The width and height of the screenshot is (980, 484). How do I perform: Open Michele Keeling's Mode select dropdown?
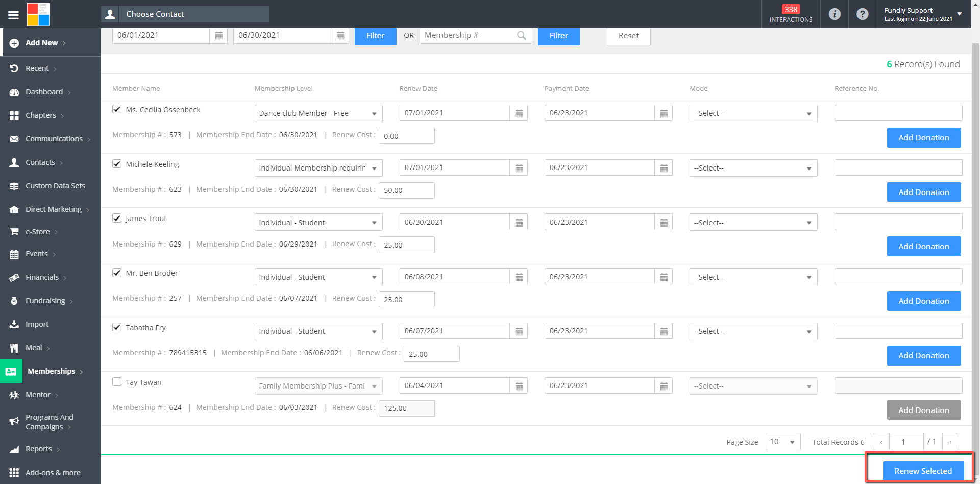pos(753,168)
